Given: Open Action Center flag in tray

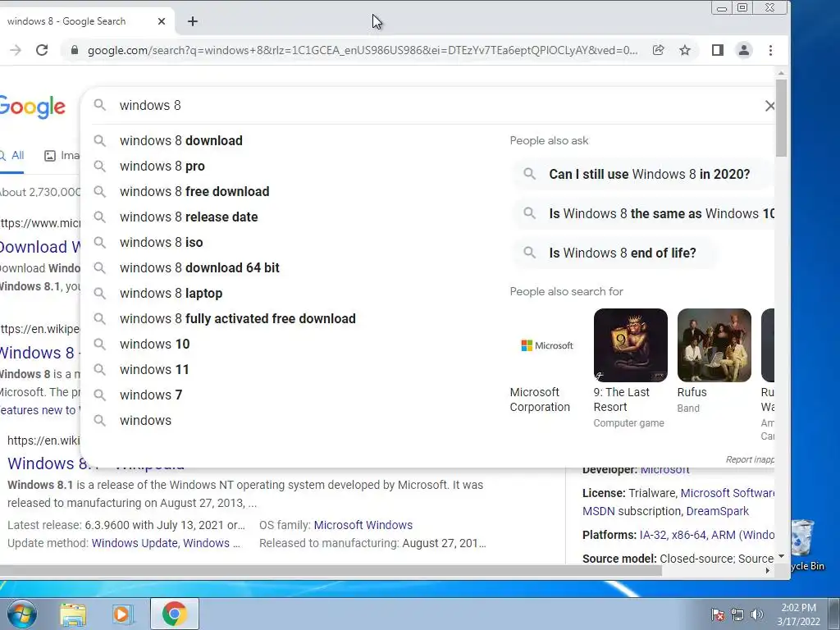Looking at the screenshot, I should (x=717, y=615).
